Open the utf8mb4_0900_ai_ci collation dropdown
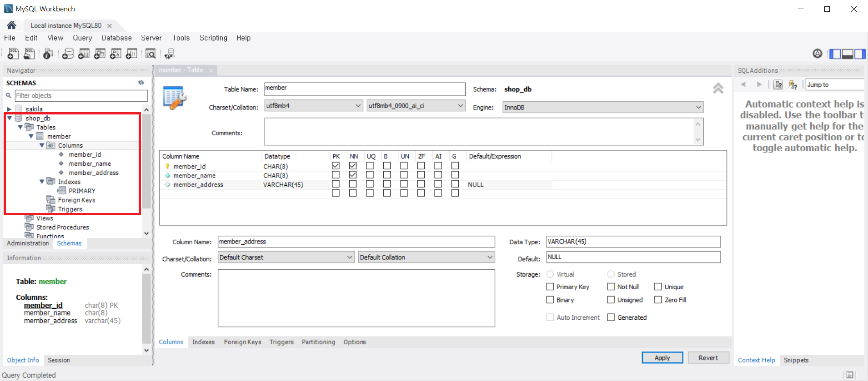This screenshot has height=381, width=868. click(x=416, y=106)
